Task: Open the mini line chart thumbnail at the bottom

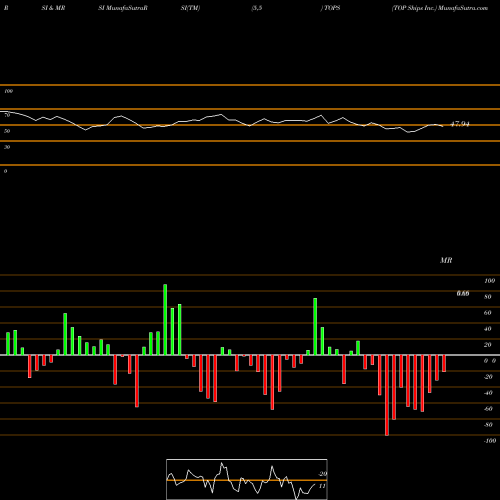Action: (x=247, y=479)
